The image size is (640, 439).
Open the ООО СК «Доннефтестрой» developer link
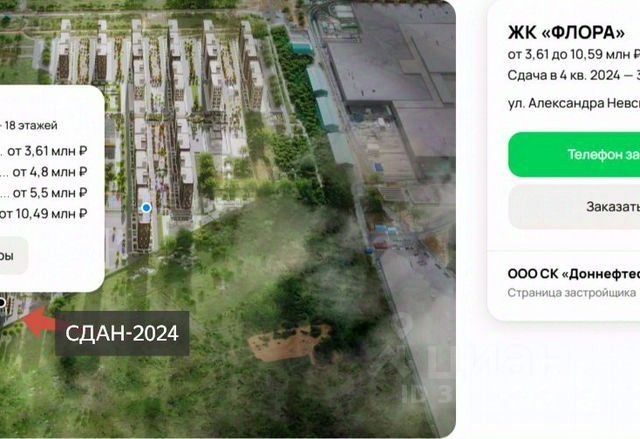point(573,274)
